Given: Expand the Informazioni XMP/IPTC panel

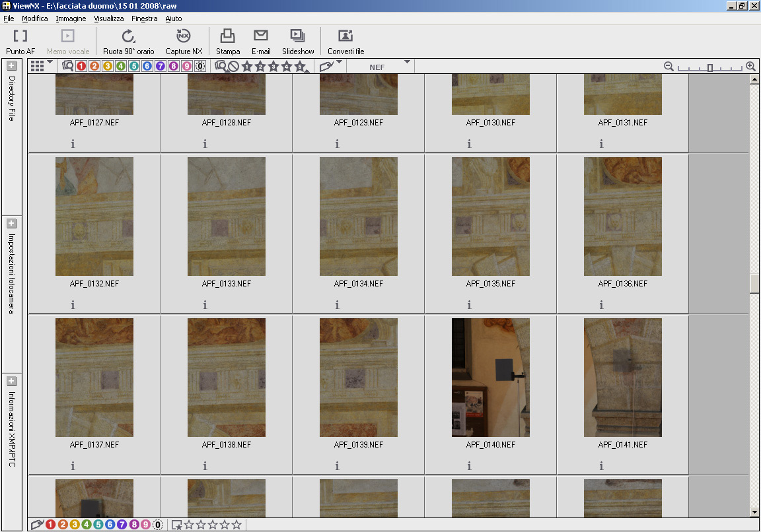Looking at the screenshot, I should pyautogui.click(x=12, y=381).
